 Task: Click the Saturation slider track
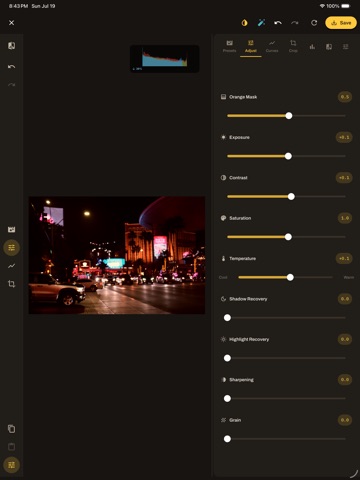(x=286, y=237)
